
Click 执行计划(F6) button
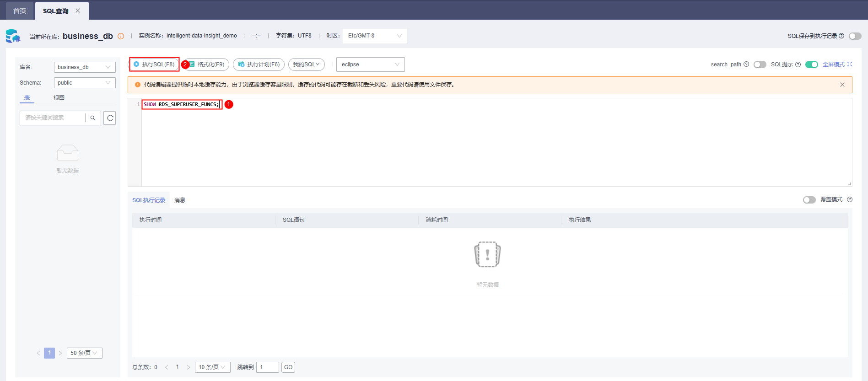(259, 64)
